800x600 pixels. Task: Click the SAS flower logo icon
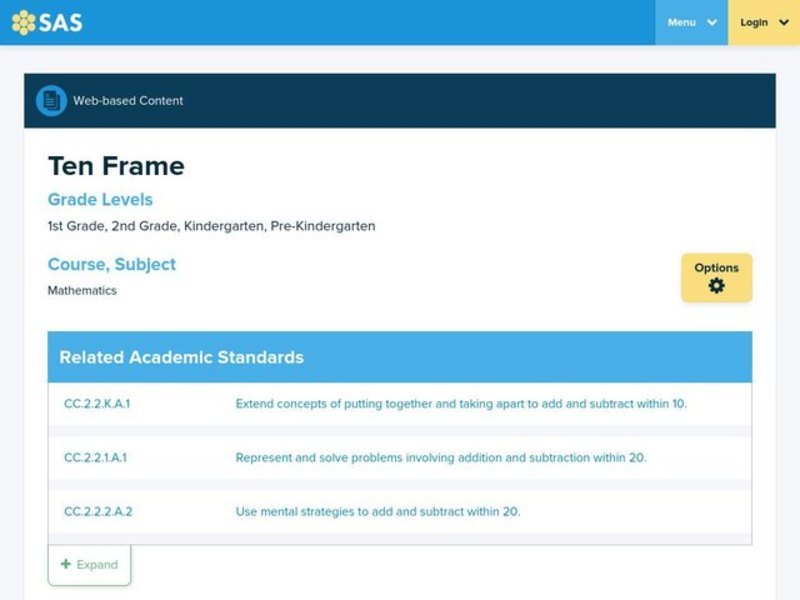pos(22,21)
